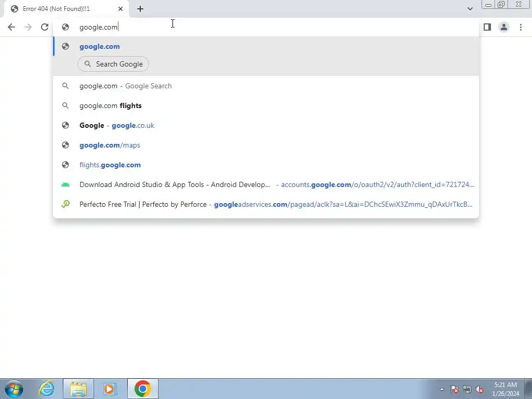Click the globe icon beside google.co.uk

pyautogui.click(x=65, y=125)
